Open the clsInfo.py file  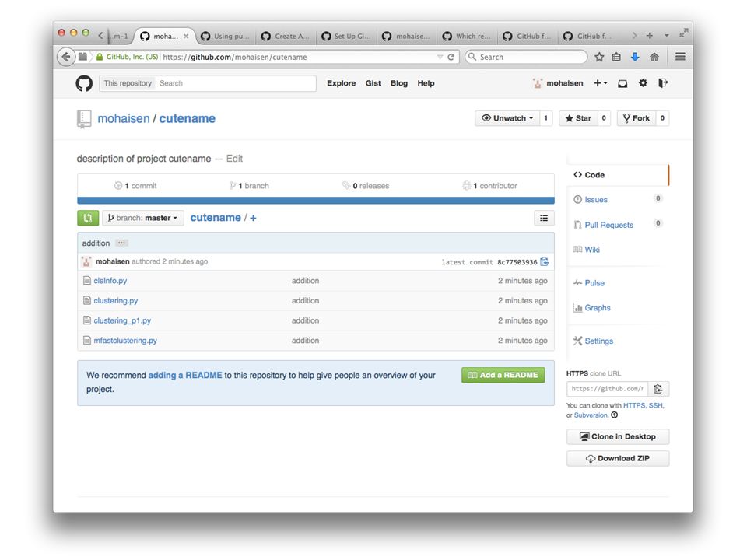[110, 281]
